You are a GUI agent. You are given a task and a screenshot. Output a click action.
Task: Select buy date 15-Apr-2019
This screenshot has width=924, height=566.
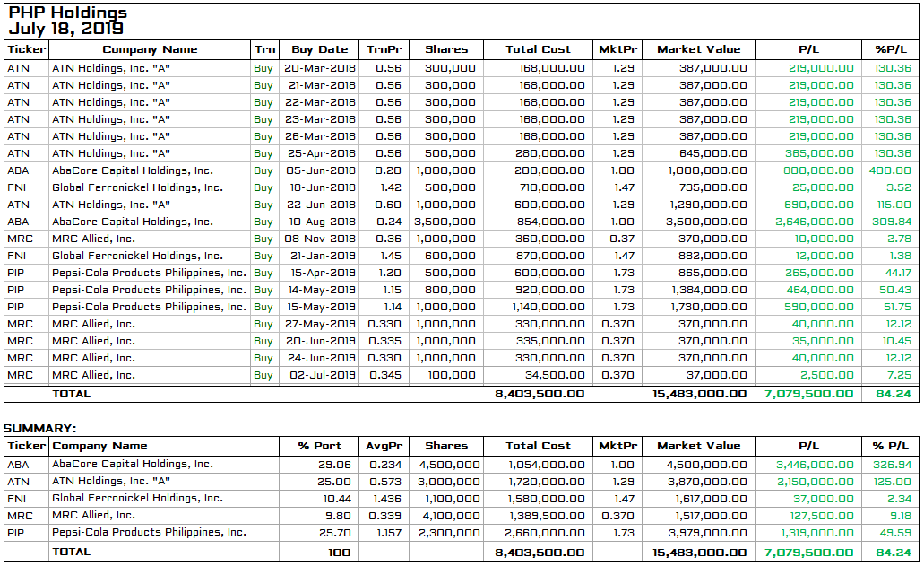point(323,274)
